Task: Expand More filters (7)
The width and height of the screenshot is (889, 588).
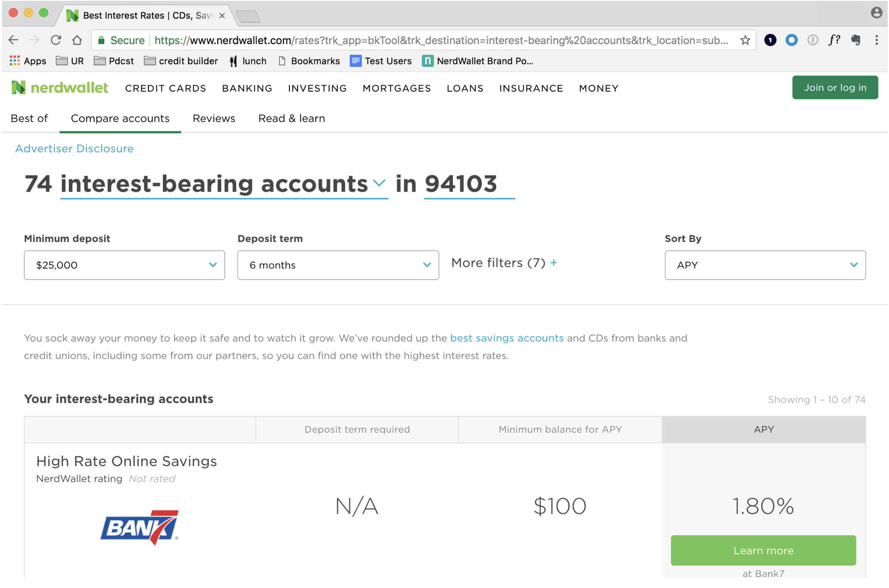Action: 504,263
